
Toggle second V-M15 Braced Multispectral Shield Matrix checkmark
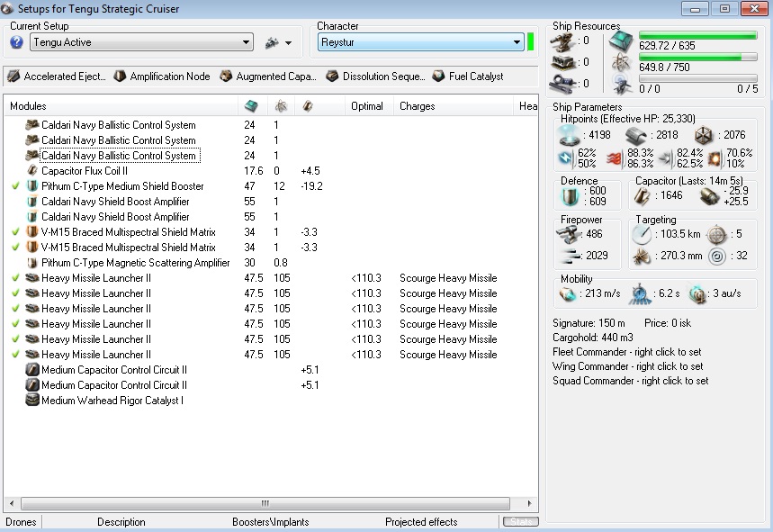(16, 248)
